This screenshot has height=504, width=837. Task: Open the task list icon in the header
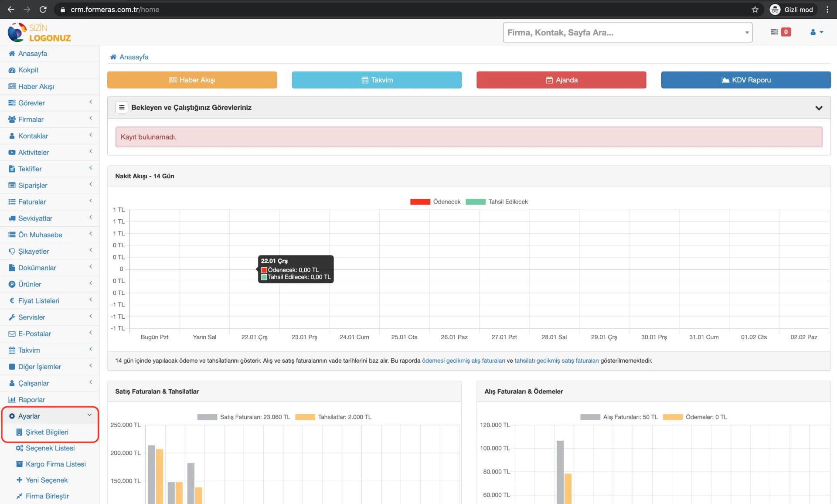coord(774,32)
